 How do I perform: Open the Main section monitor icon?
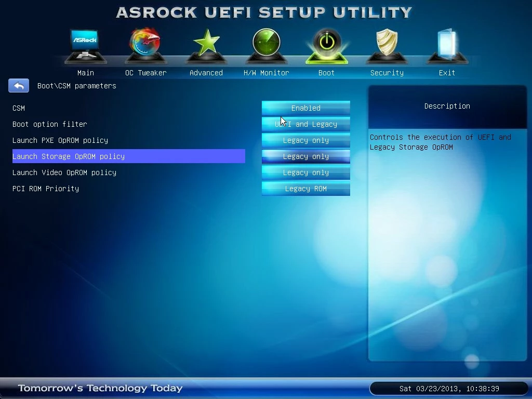pyautogui.click(x=86, y=46)
